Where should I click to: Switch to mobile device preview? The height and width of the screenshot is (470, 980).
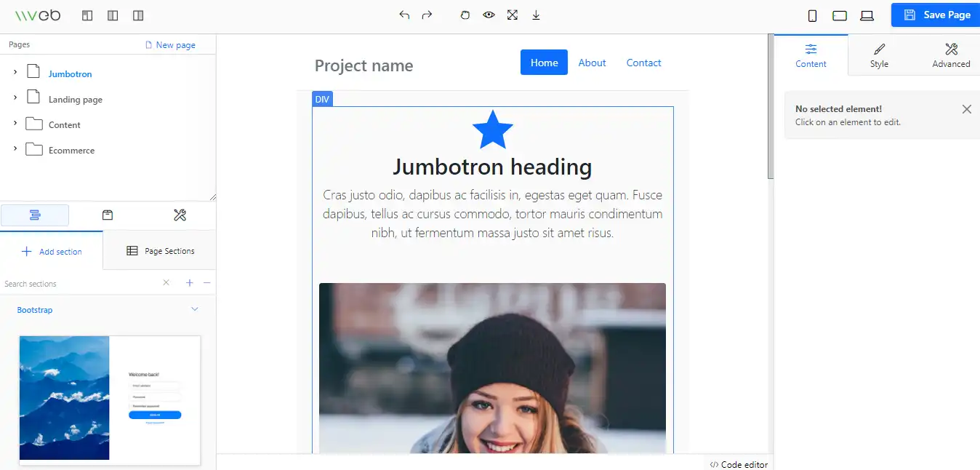click(812, 15)
